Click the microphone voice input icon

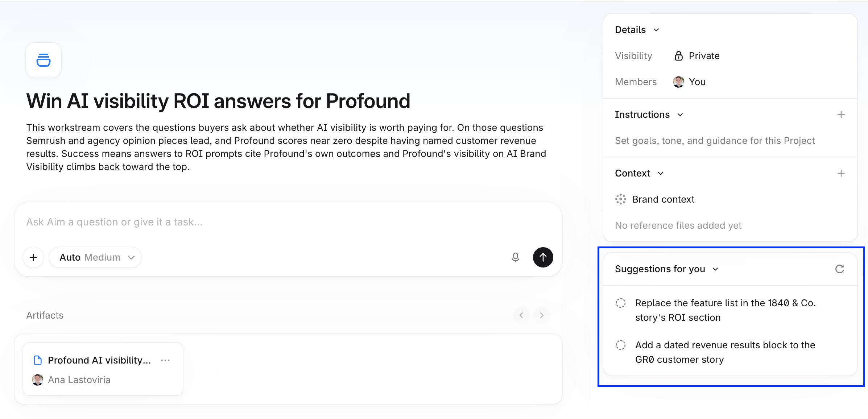[515, 257]
